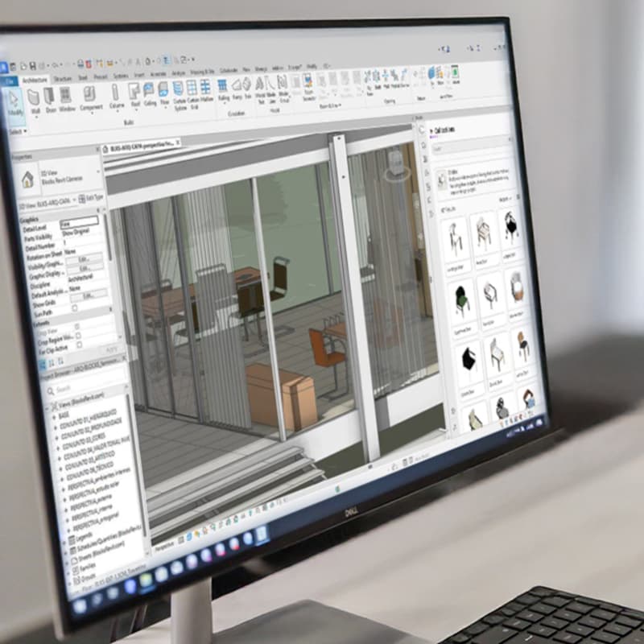
Task: Select the Ramp tool
Action: click(x=237, y=89)
